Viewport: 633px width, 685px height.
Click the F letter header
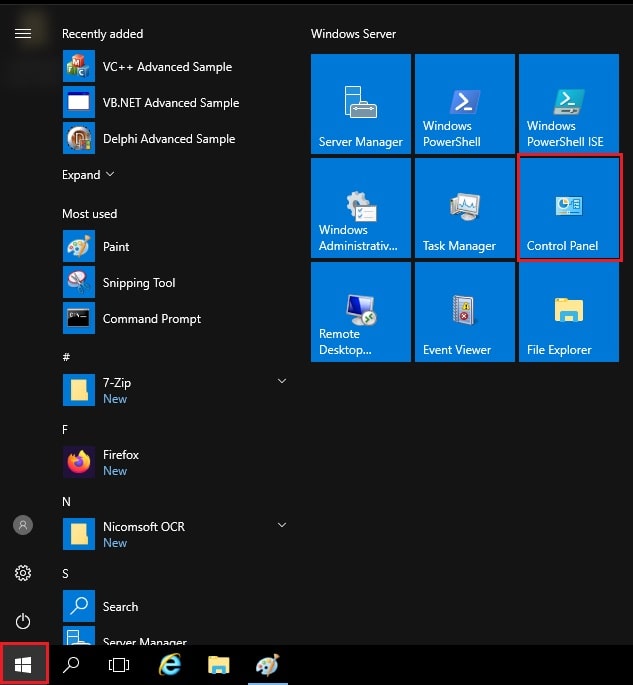pyautogui.click(x=65, y=429)
